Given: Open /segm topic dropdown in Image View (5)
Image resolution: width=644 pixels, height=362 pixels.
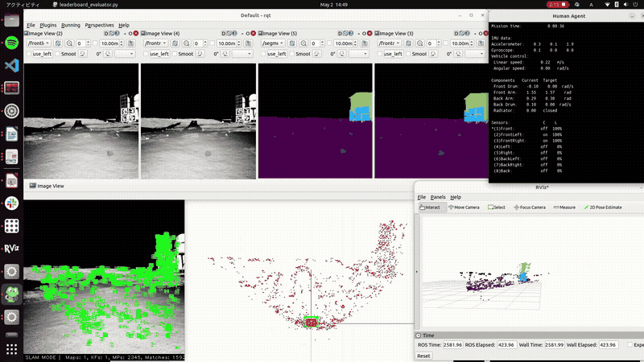Looking at the screenshot, I should point(273,43).
